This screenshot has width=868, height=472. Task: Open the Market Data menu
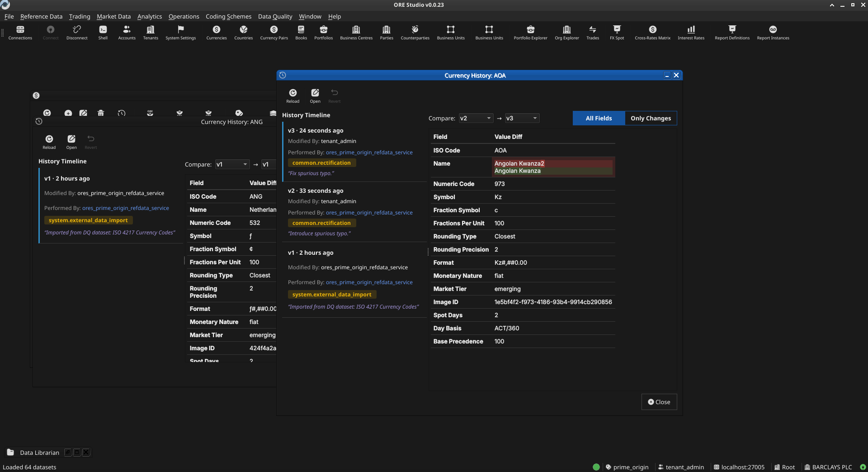coord(113,16)
